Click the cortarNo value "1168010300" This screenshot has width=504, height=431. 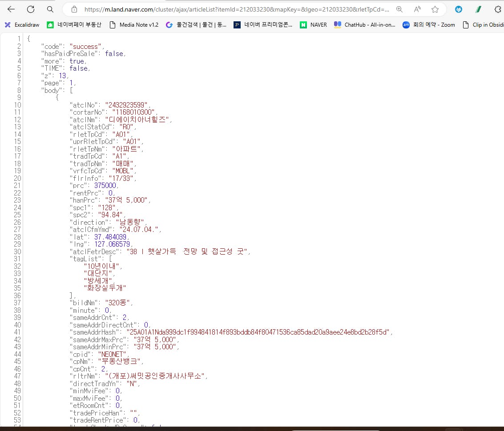[133, 112]
